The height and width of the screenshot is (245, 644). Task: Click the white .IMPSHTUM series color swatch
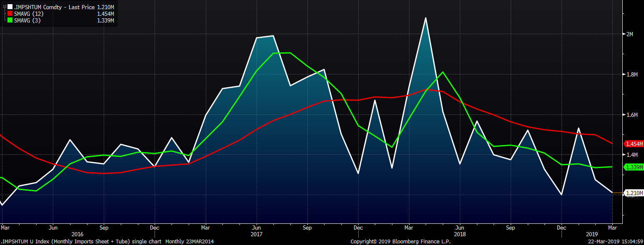[x=10, y=7]
